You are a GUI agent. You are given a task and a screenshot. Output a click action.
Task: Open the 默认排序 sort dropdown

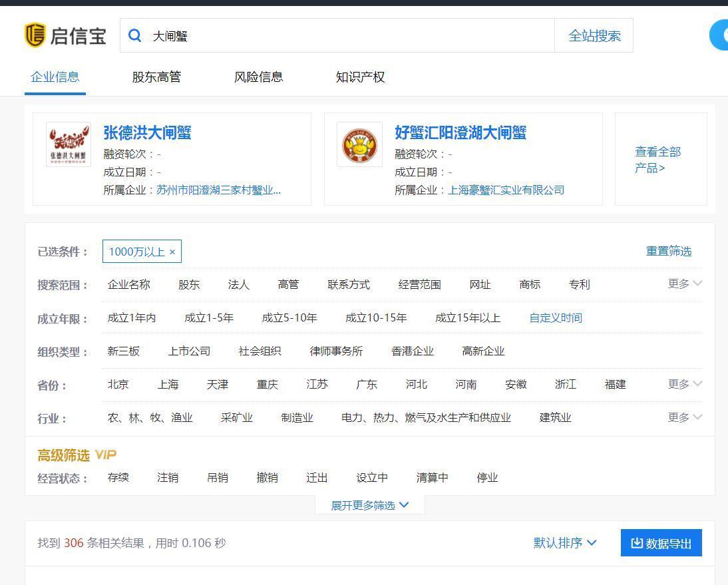click(565, 543)
